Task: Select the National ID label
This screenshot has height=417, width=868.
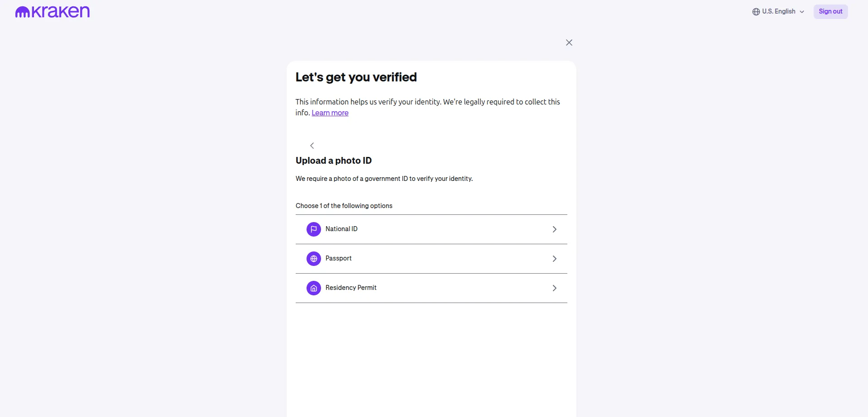Action: coord(341,229)
